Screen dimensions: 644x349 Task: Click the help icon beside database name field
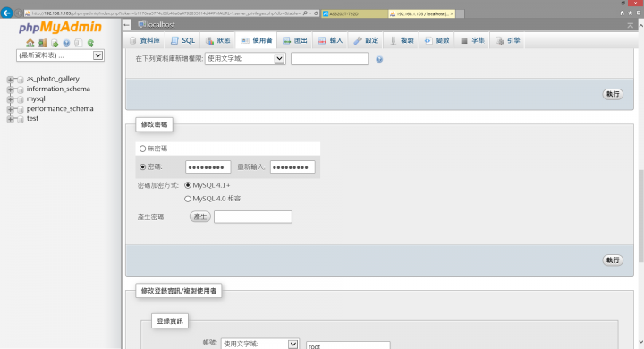coord(379,59)
